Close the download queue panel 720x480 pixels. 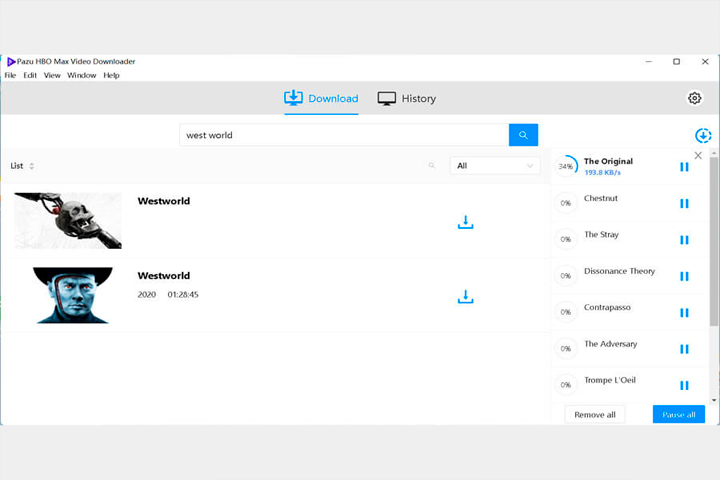click(698, 156)
